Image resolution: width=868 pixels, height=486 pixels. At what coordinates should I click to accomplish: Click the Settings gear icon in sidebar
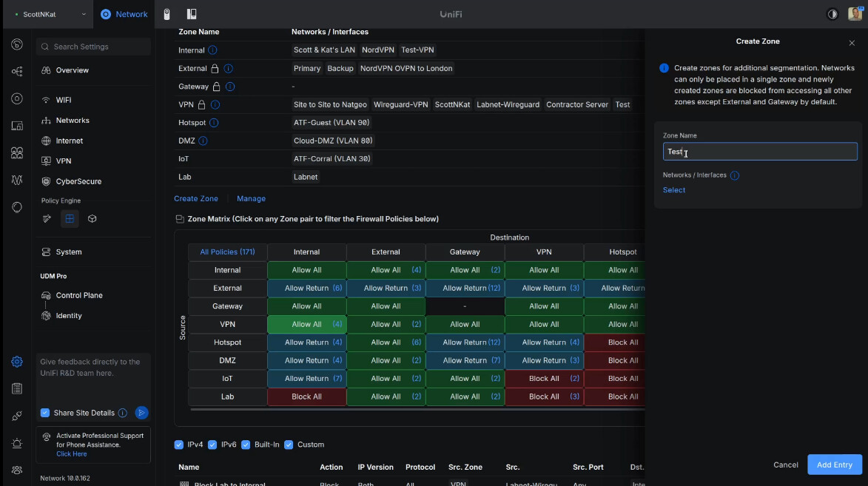[x=17, y=362]
